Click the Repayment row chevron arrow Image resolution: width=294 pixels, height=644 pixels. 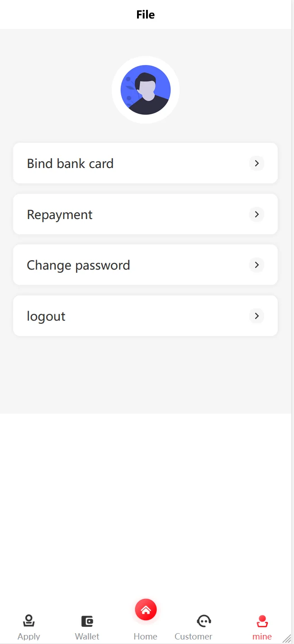(x=256, y=214)
